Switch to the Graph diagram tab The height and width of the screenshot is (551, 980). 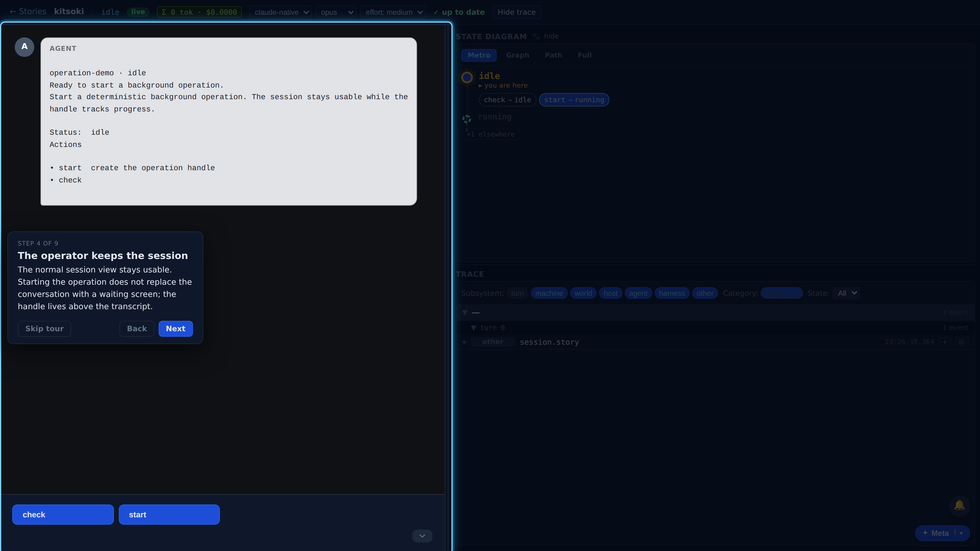coord(517,55)
